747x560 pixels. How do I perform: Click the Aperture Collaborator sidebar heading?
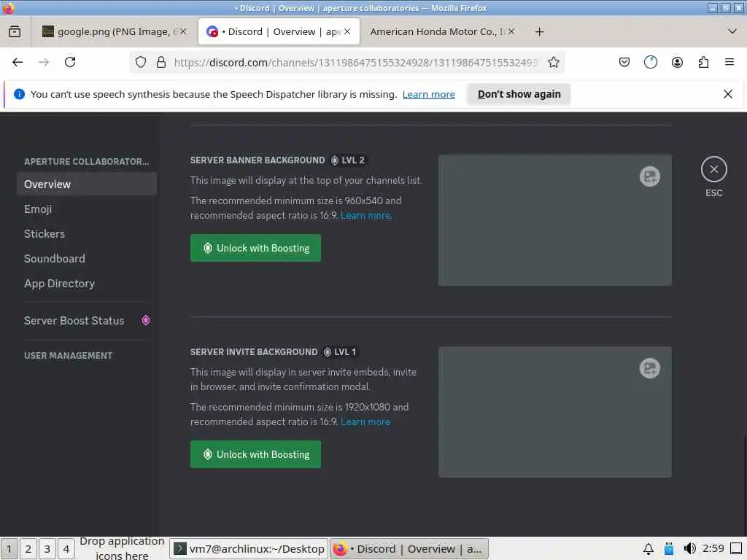(x=86, y=162)
